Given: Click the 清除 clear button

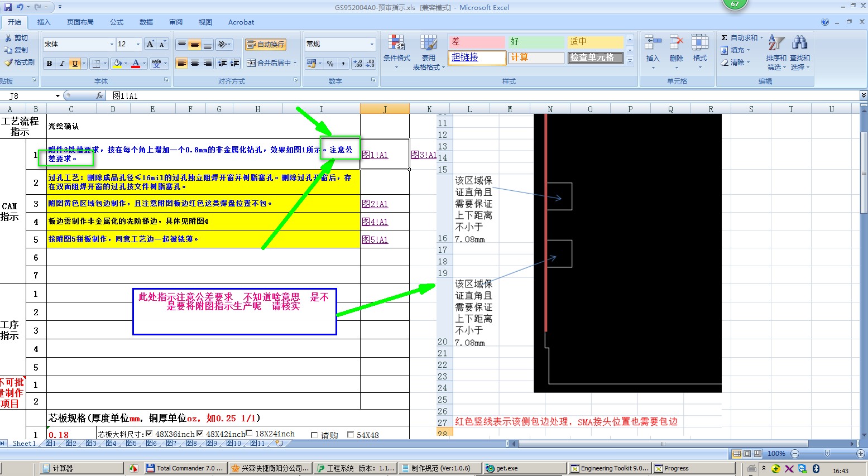Looking at the screenshot, I should [x=736, y=62].
